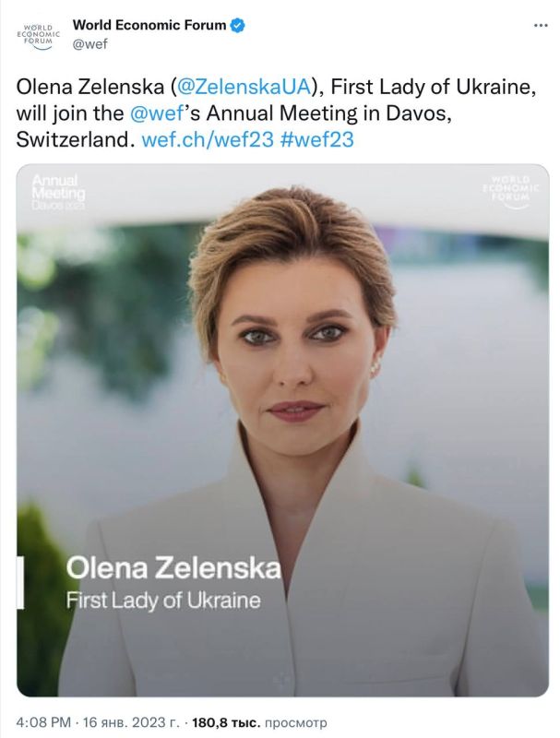Click the просмотр label after the count
Image resolution: width=560 pixels, height=738 pixels.
(296, 722)
